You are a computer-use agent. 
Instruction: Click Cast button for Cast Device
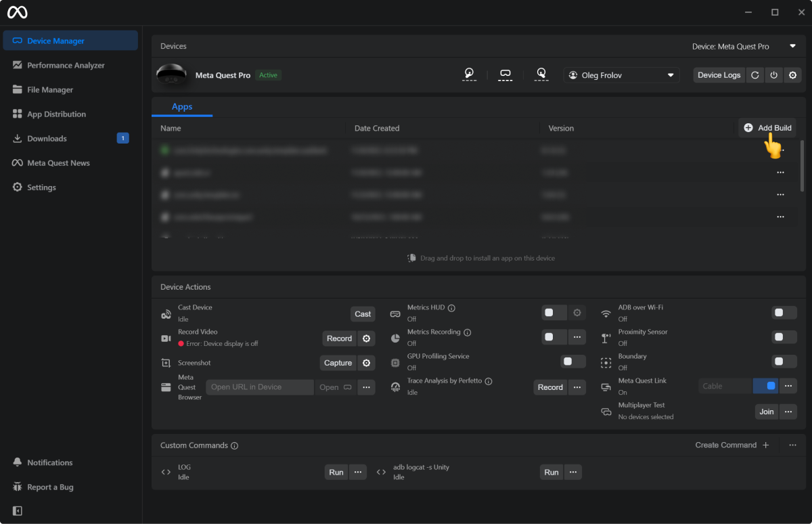click(x=363, y=313)
